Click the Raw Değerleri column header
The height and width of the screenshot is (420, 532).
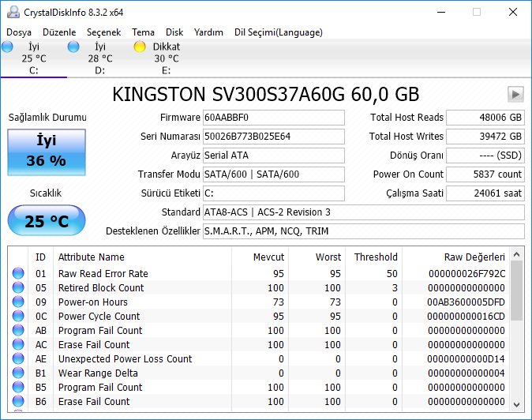455,257
